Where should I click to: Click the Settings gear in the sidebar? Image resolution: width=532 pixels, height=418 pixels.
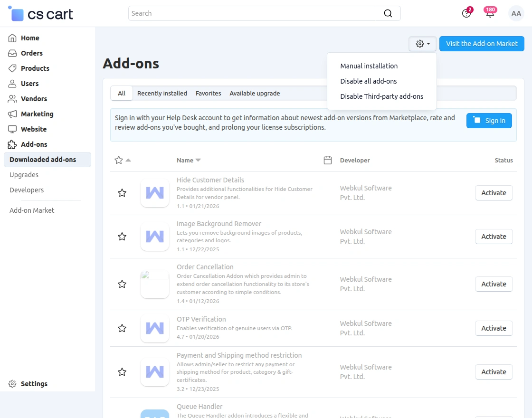coord(13,384)
